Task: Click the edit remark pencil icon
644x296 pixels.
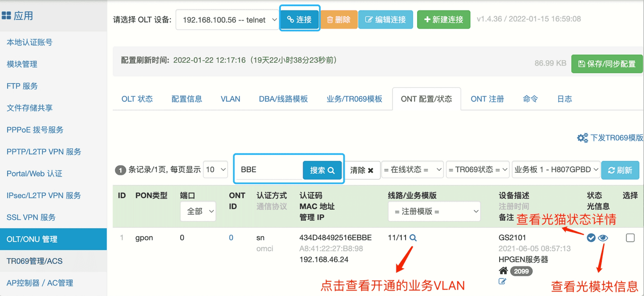Action: [x=502, y=281]
